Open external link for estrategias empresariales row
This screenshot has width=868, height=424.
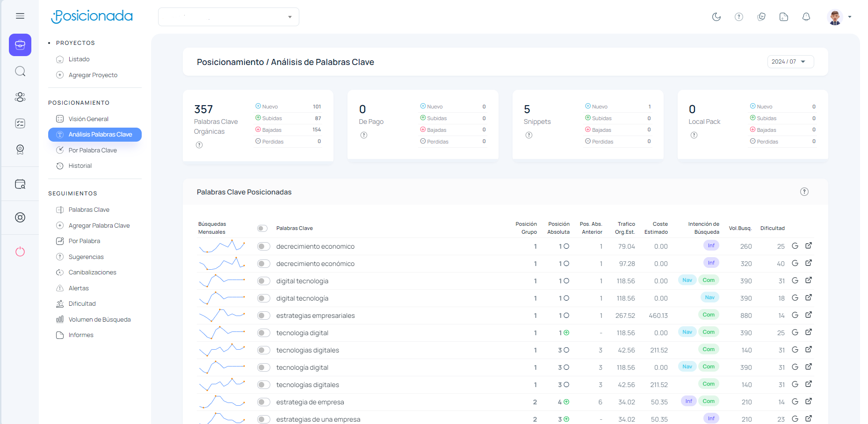809,315
